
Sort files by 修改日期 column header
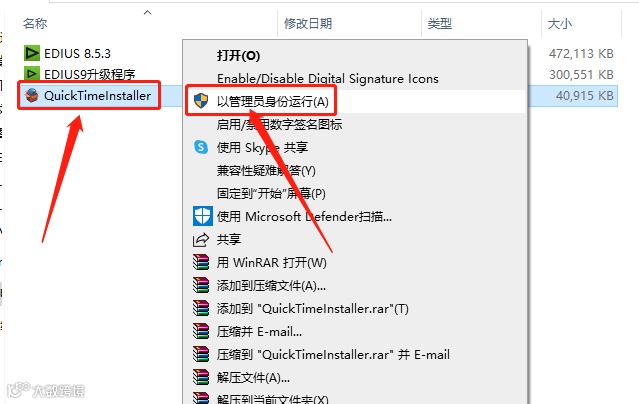point(308,24)
